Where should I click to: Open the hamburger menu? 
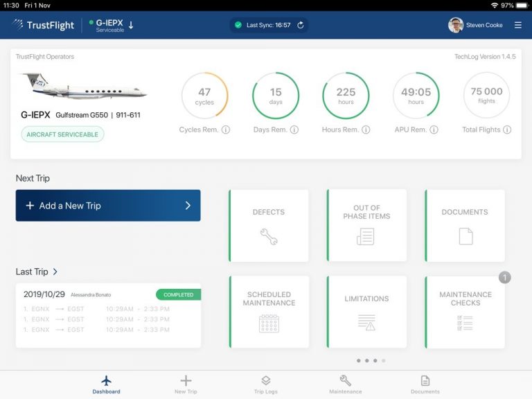click(518, 25)
